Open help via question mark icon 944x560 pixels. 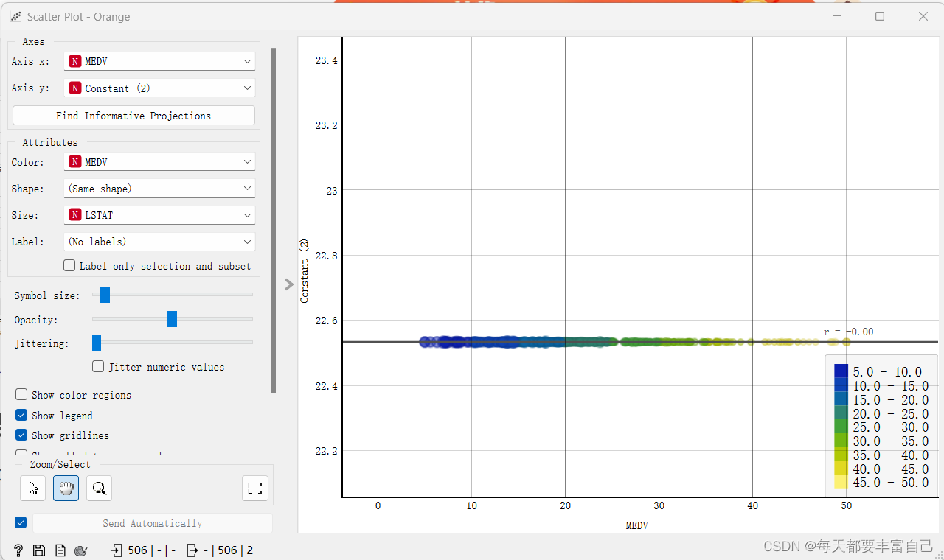tap(18, 550)
